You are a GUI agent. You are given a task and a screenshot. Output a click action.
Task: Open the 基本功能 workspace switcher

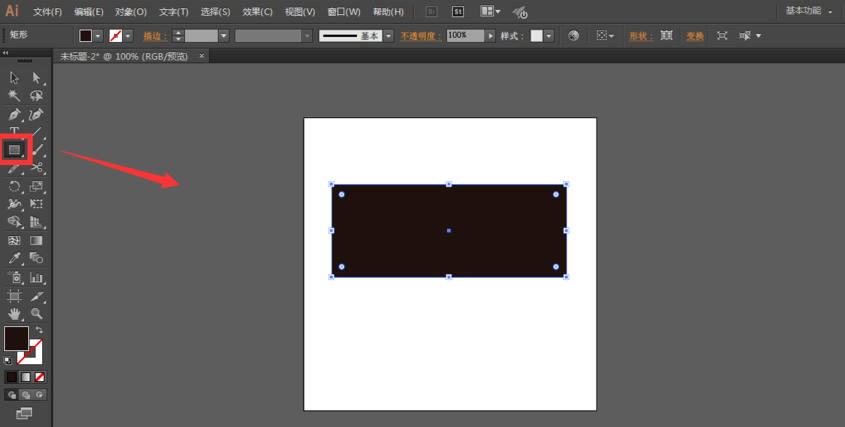point(808,11)
